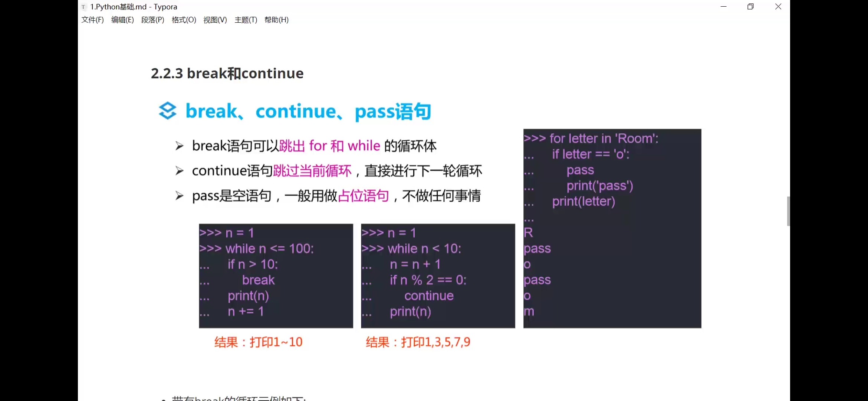Image resolution: width=868 pixels, height=401 pixels.
Task: Restore down the Typora window
Action: (750, 7)
